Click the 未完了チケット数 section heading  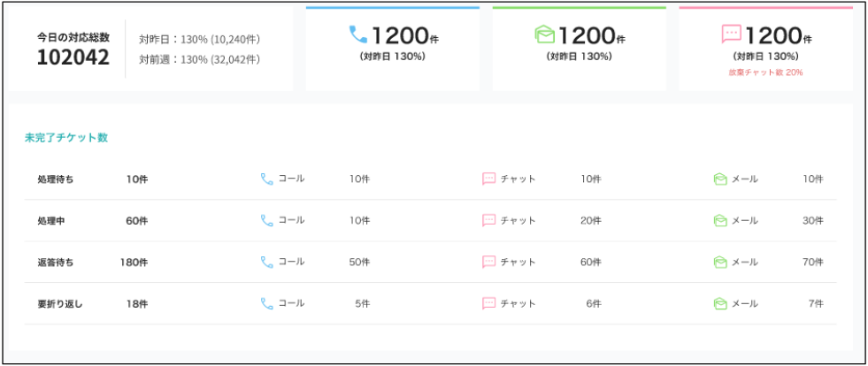[66, 138]
